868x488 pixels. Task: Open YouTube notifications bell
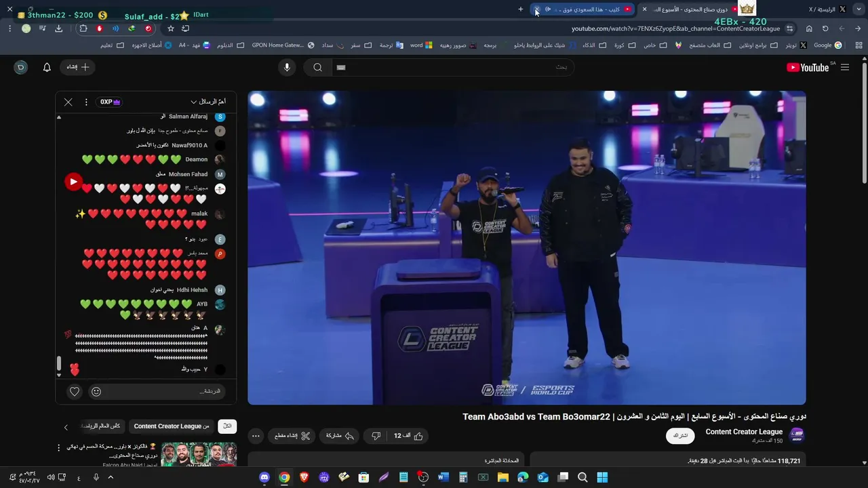pos(47,67)
